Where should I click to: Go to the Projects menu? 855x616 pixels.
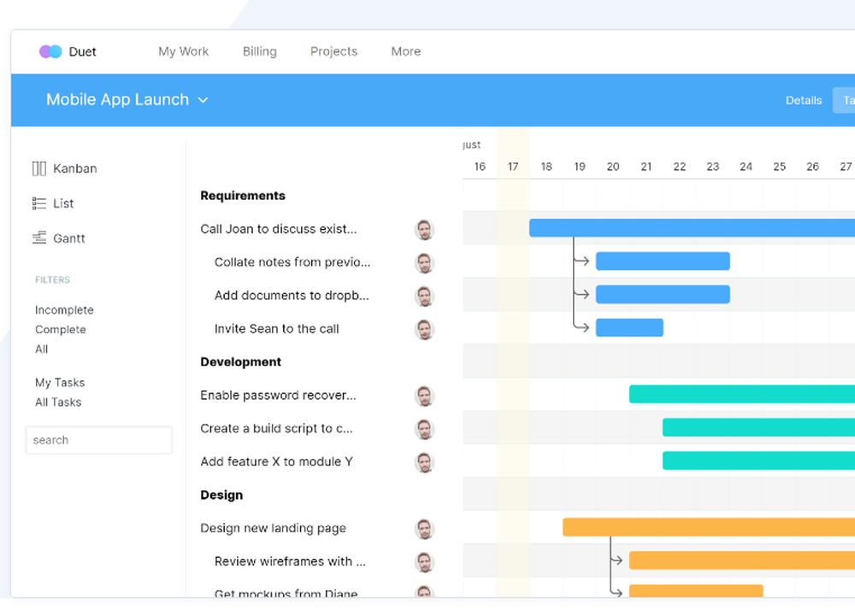333,51
